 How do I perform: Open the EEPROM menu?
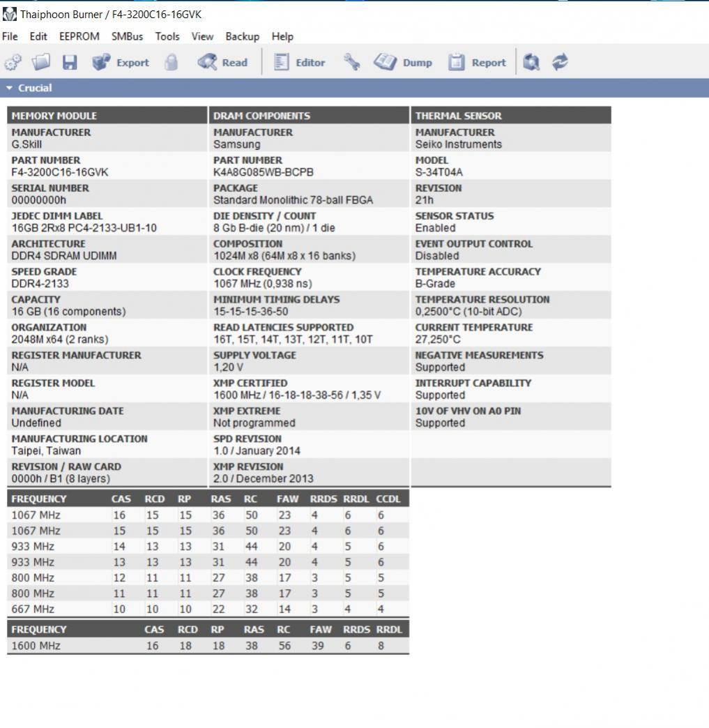tap(79, 36)
